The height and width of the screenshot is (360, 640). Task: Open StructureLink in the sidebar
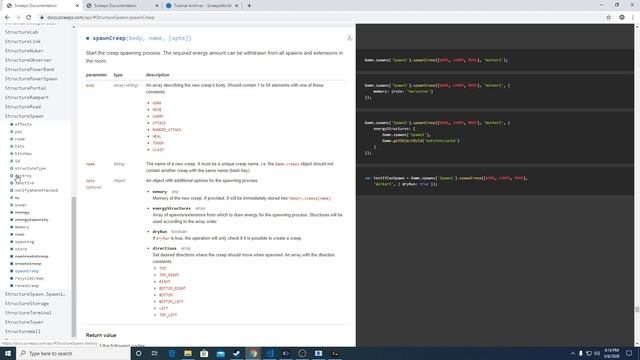(23, 41)
